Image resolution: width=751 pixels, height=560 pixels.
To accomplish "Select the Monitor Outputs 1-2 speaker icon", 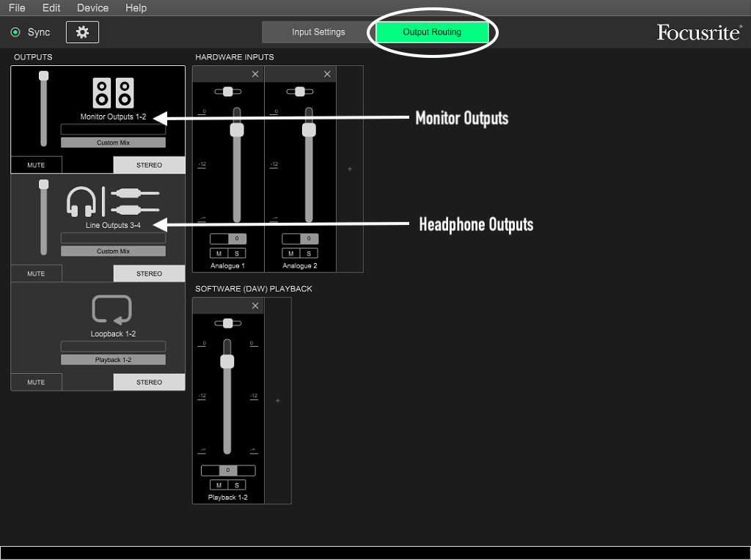I will pos(113,93).
